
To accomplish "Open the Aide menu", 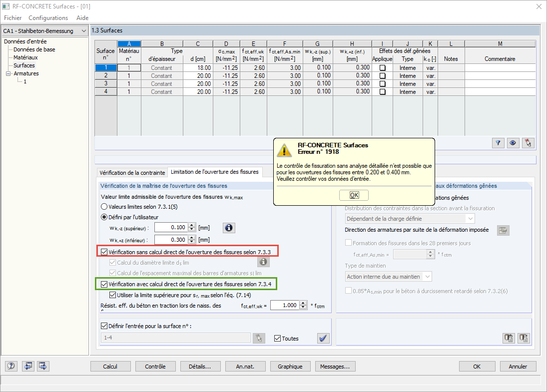I will 82,18.
